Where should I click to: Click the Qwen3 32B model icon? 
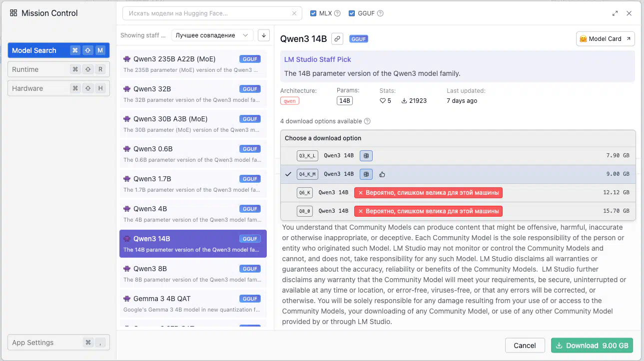pyautogui.click(x=127, y=89)
